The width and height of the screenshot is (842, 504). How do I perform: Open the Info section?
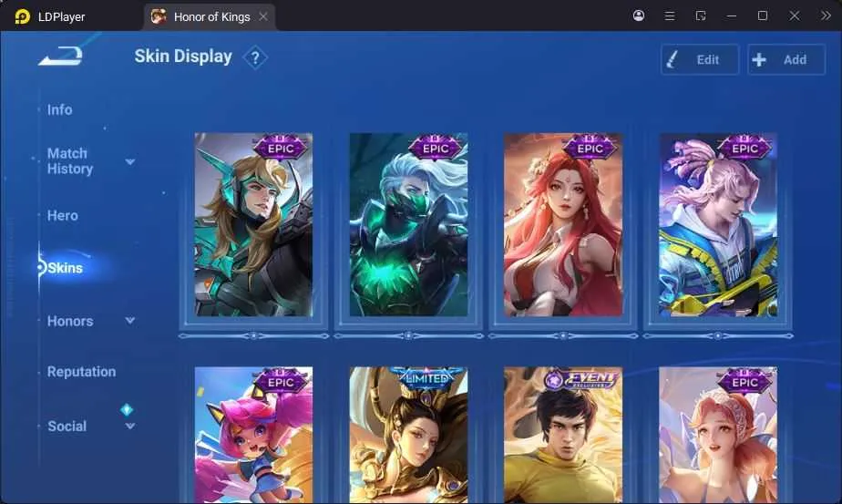59,109
